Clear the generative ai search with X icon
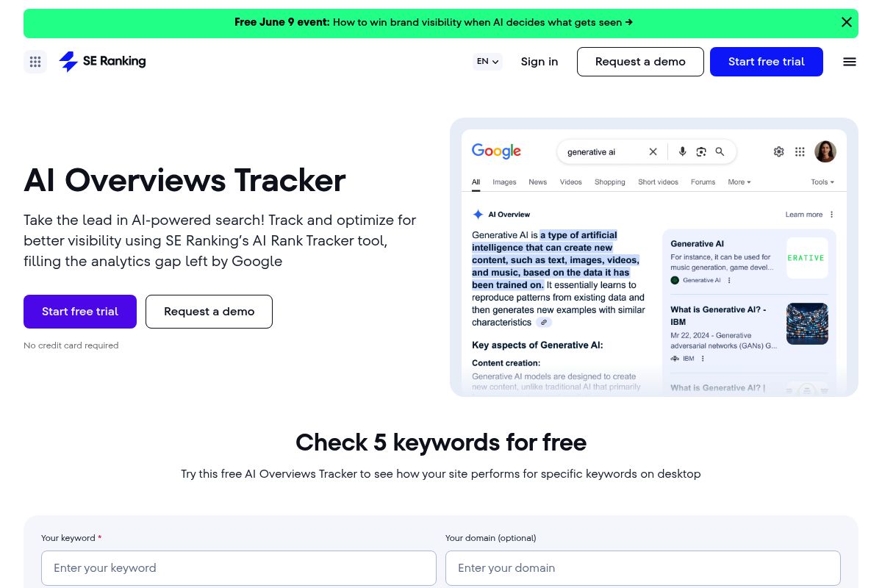The height and width of the screenshot is (588, 882). pyautogui.click(x=653, y=152)
